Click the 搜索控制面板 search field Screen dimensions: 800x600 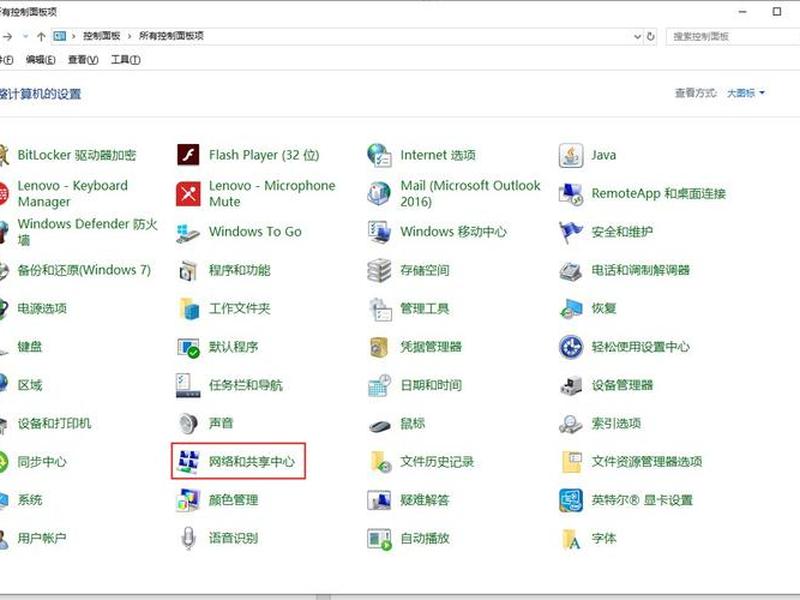[x=733, y=36]
